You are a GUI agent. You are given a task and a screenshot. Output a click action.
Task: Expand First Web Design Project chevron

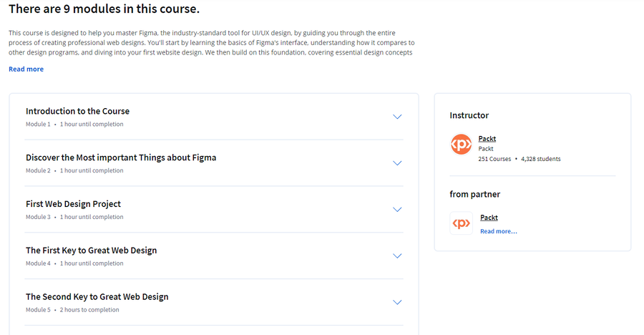397,210
